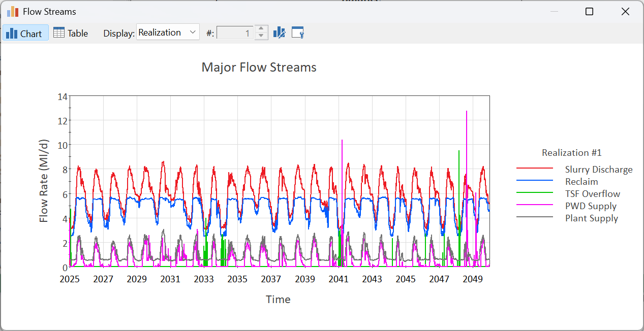Click the Flow Streams window title icon

point(13,11)
